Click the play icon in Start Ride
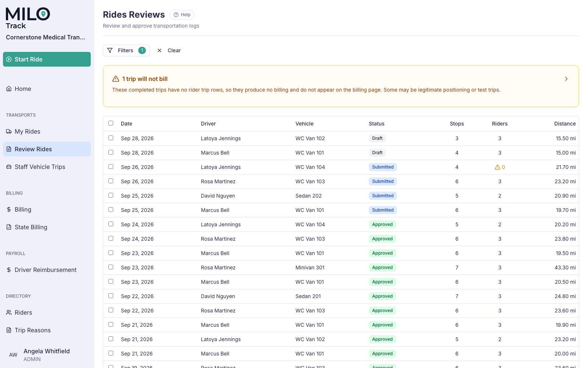This screenshot has width=588, height=368. (x=9, y=59)
